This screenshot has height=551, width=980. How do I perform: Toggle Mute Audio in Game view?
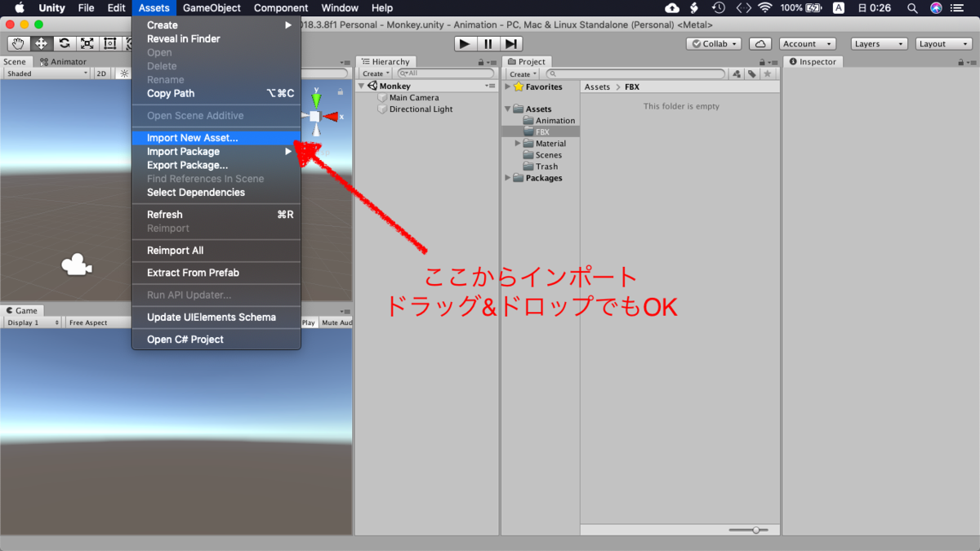[x=336, y=322]
